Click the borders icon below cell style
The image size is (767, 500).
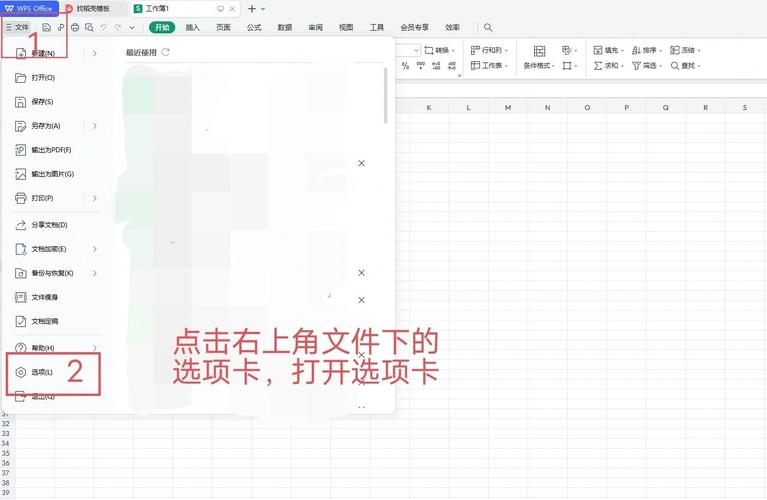coord(569,66)
